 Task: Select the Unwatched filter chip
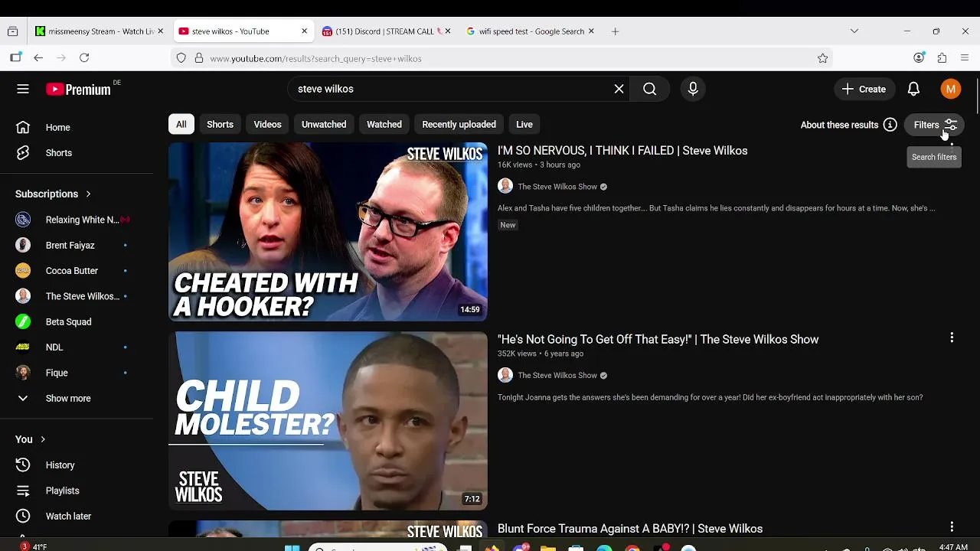point(324,125)
